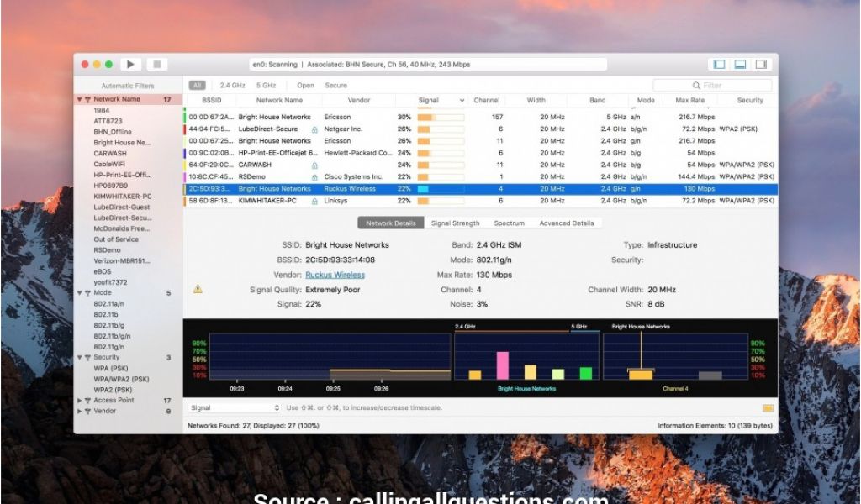Click the stop scanning button
The width and height of the screenshot is (861, 504).
coord(156,64)
